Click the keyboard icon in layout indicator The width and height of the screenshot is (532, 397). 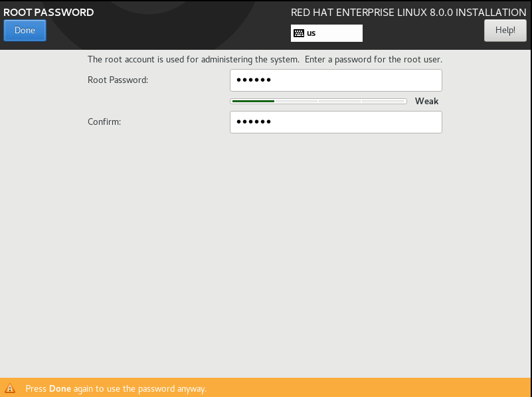pyautogui.click(x=299, y=33)
